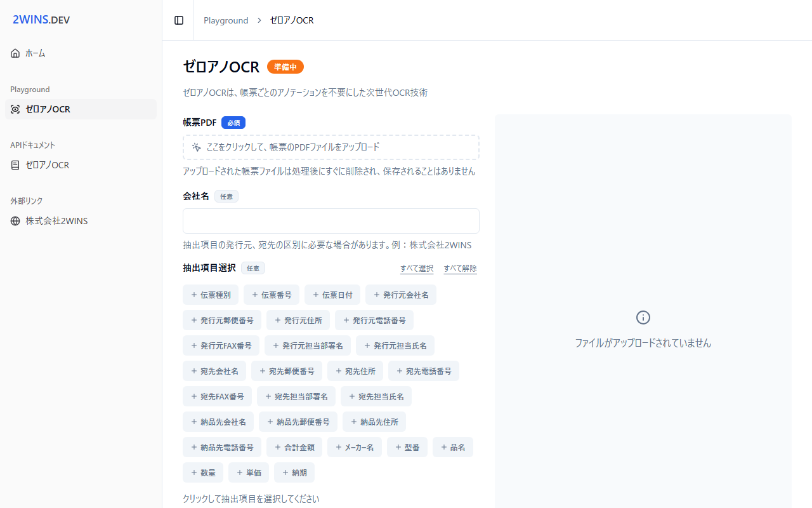Click the scan icon beside Playground ゼロアノOCR
The image size is (812, 508).
[15, 109]
